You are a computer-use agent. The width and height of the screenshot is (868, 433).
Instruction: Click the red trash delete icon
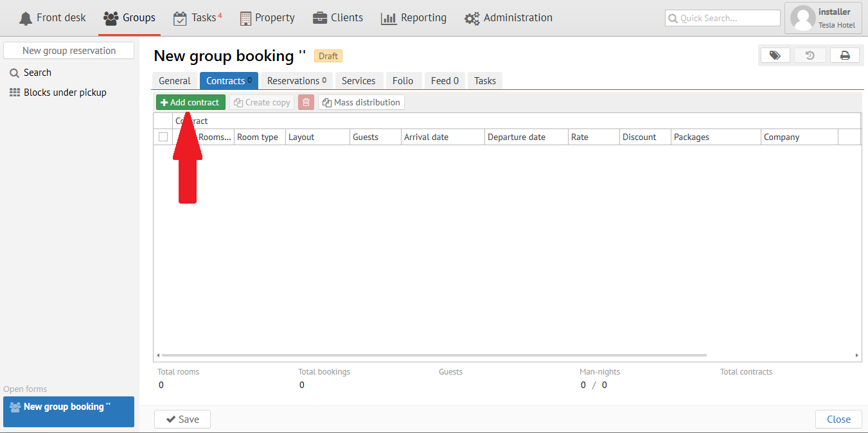click(x=306, y=102)
